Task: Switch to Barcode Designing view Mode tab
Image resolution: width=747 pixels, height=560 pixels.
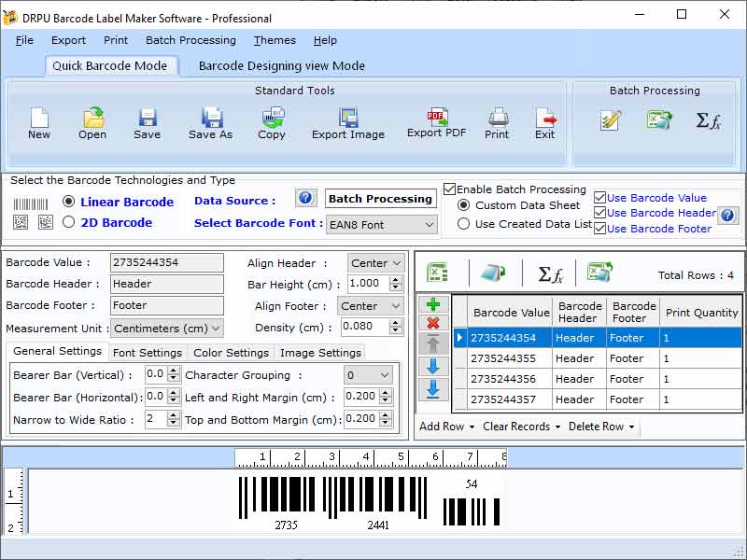Action: (281, 66)
